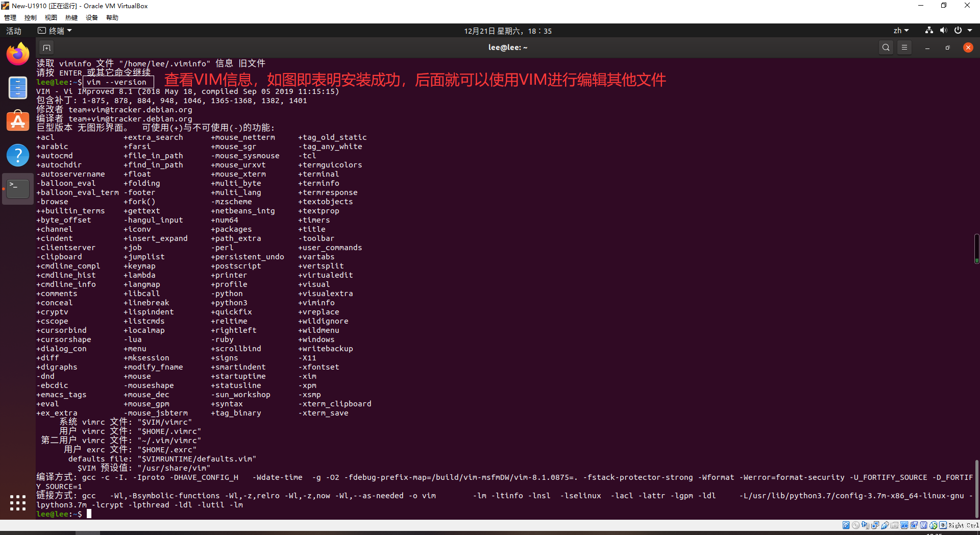Viewport: 980px width, 535px height.
Task: Open the terminal hamburger menu
Action: tap(904, 47)
